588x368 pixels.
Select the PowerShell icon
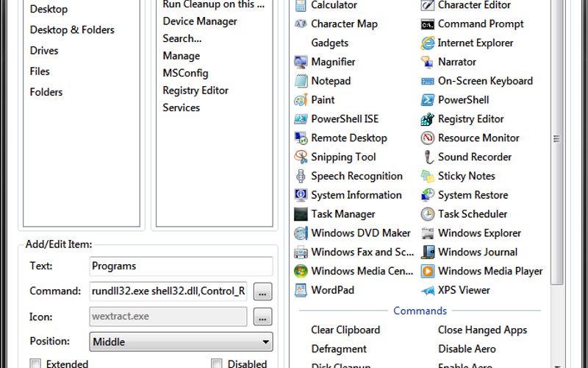pos(428,100)
